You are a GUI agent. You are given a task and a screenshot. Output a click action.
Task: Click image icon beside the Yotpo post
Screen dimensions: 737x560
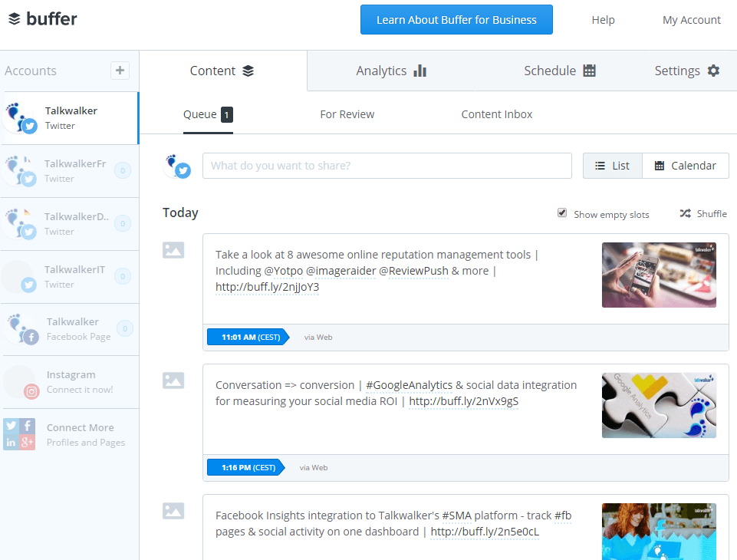point(173,250)
